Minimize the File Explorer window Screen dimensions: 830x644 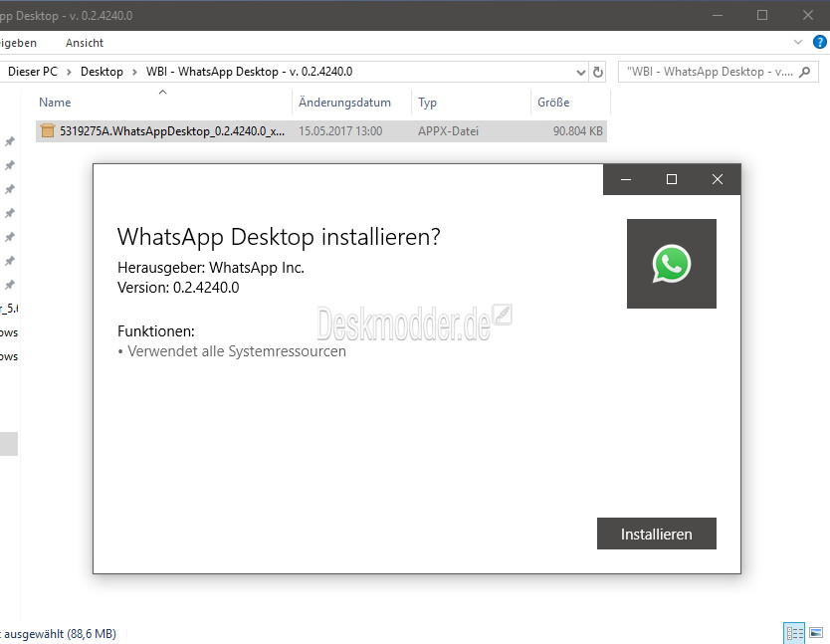(718, 15)
